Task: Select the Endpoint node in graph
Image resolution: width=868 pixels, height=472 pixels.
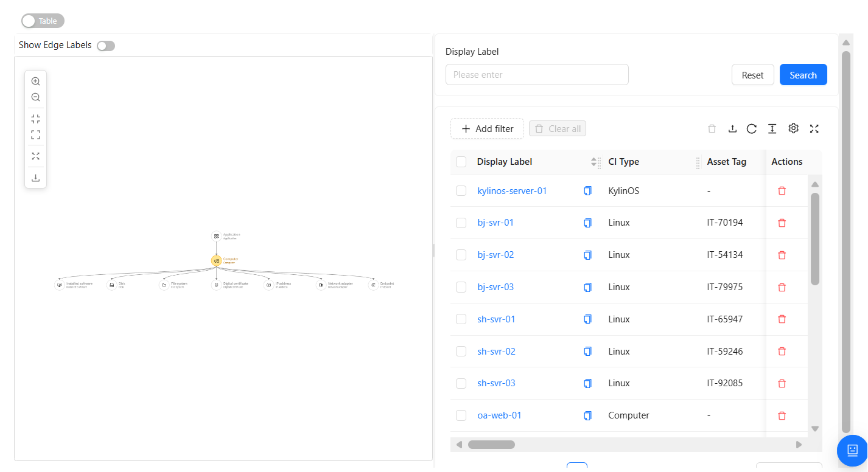Action: (373, 285)
